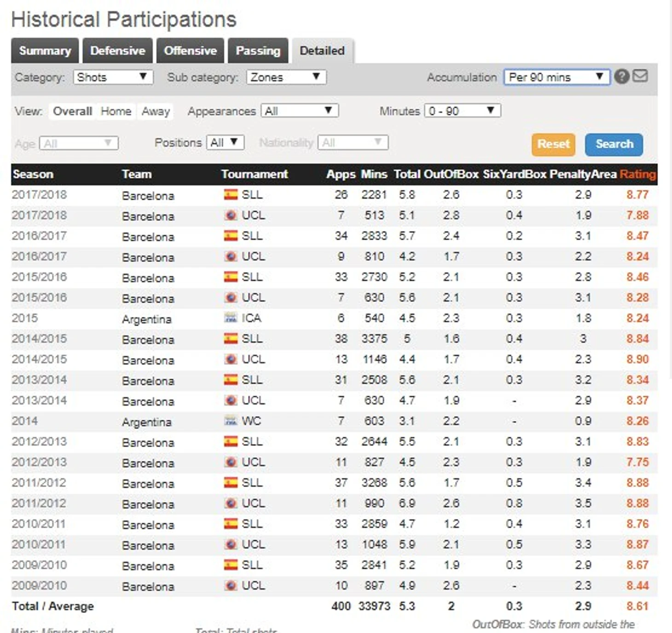Select the Detailed tab
This screenshot has height=633, width=672.
322,51
